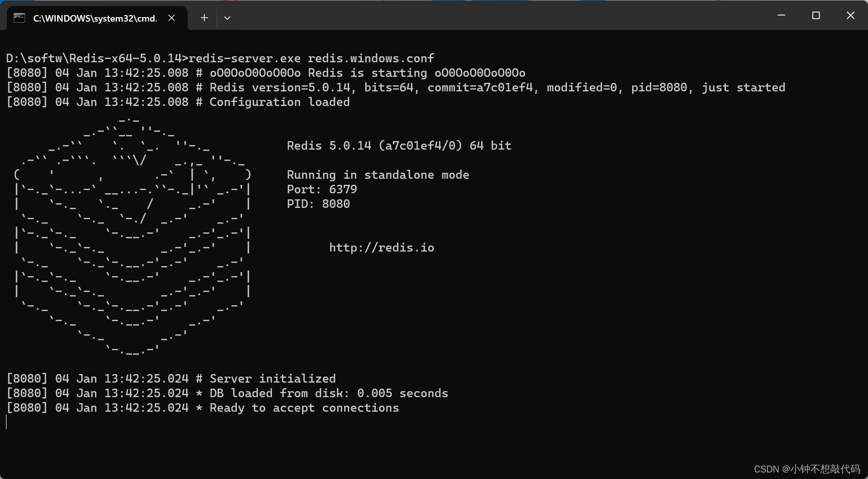Click the 'Configuration loaded' log line
Image resolution: width=868 pixels, height=479 pixels.
point(279,102)
